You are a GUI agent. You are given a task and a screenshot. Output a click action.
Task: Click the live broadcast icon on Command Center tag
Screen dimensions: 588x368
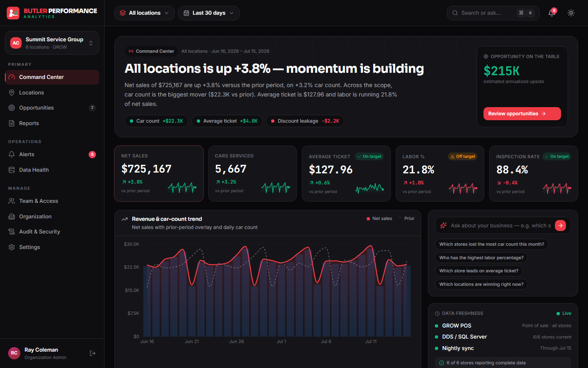pyautogui.click(x=131, y=52)
